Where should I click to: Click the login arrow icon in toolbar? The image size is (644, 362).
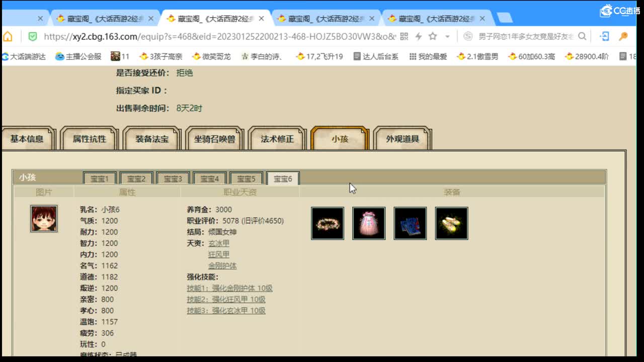click(605, 36)
